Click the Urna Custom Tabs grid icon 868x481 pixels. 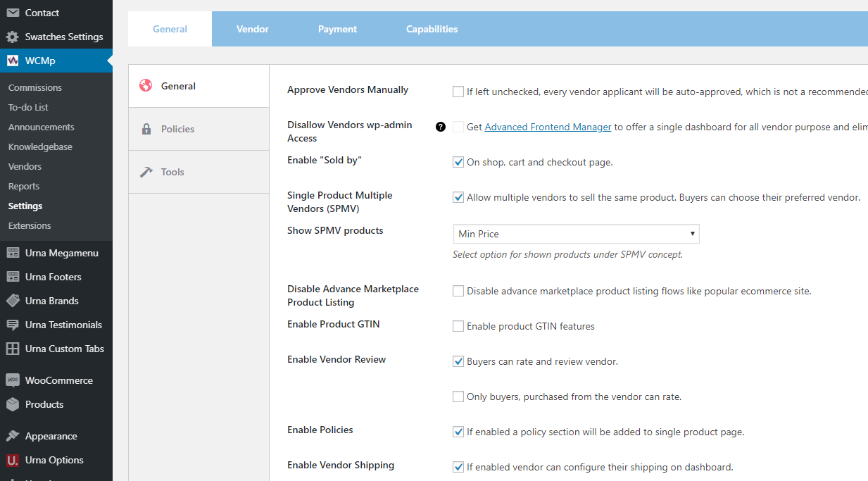[x=13, y=349]
